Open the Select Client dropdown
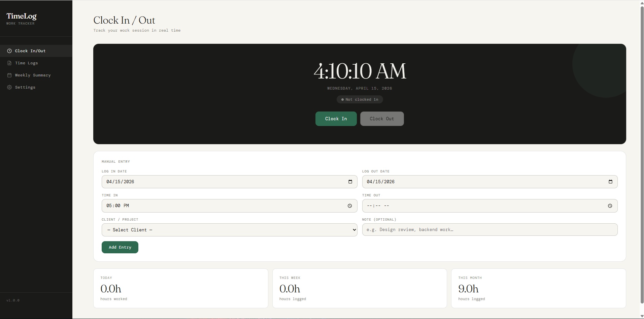 (x=229, y=230)
